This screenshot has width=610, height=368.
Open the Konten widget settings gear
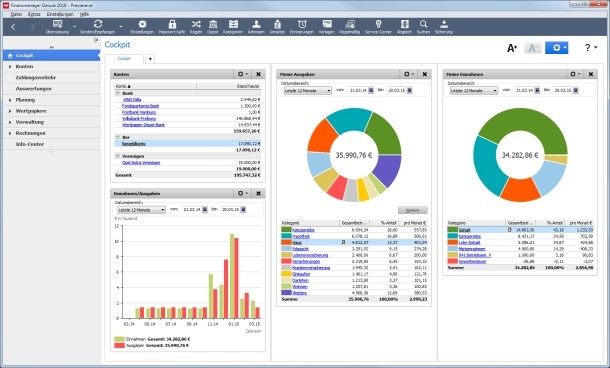243,74
